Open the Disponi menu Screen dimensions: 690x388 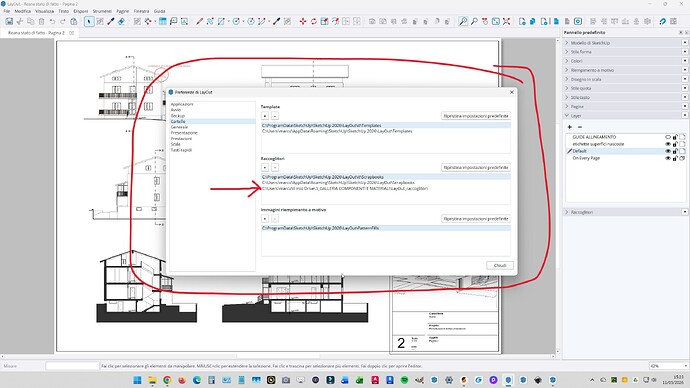tap(81, 11)
